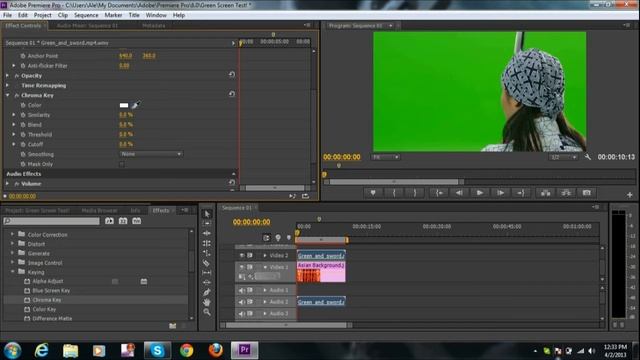This screenshot has width=640, height=360.
Task: Switch to the Media Browser tab
Action: point(100,210)
